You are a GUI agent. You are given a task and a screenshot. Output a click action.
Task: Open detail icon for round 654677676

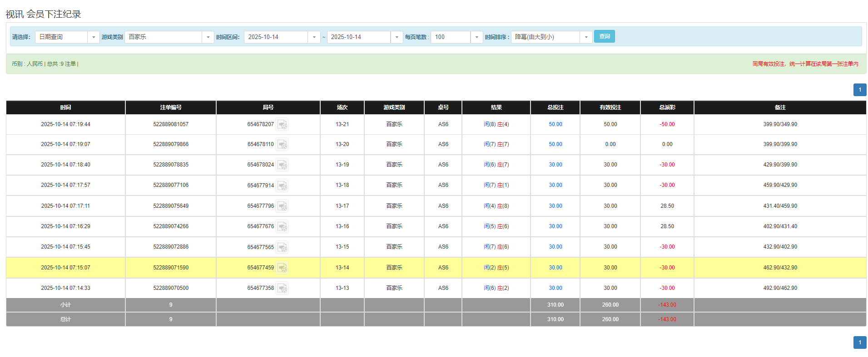(282, 226)
